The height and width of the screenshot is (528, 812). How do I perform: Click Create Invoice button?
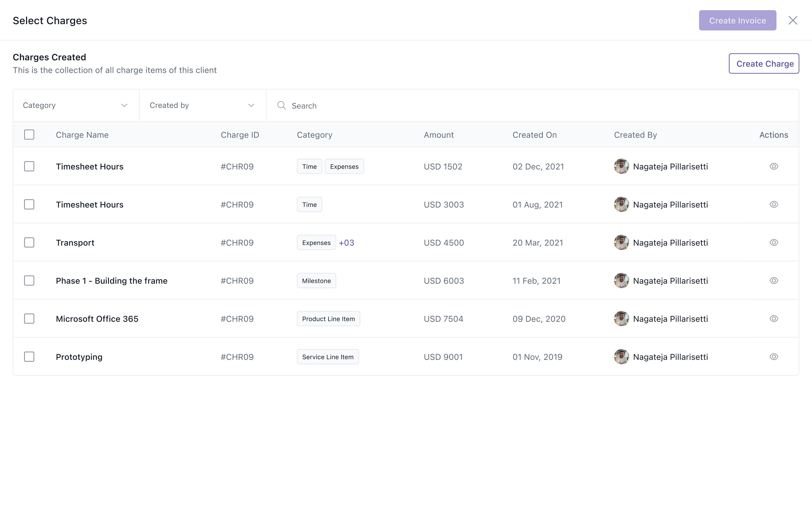737,21
